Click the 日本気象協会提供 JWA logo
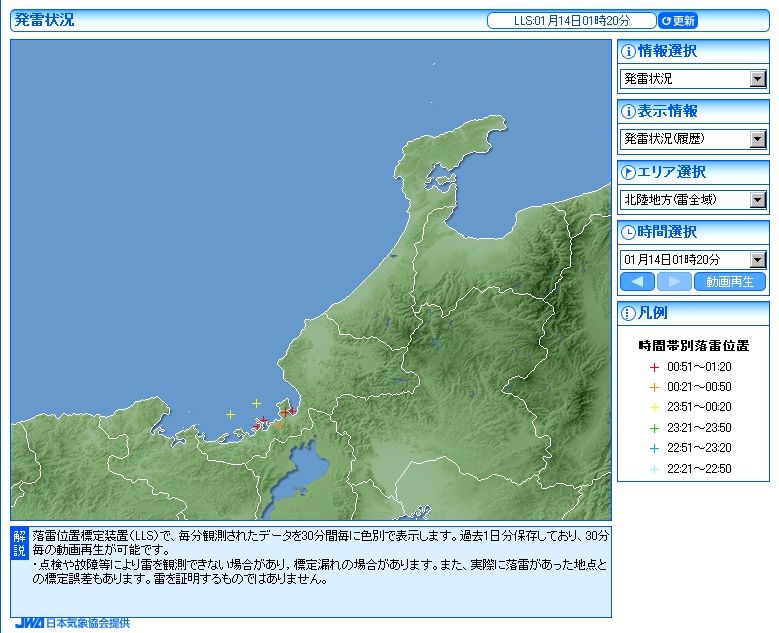Image resolution: width=779 pixels, height=633 pixels. point(73,623)
